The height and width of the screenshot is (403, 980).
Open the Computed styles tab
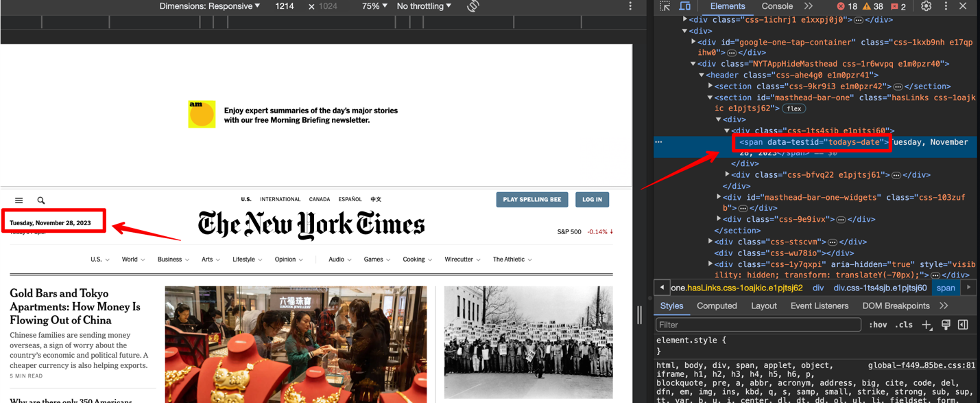(x=717, y=306)
